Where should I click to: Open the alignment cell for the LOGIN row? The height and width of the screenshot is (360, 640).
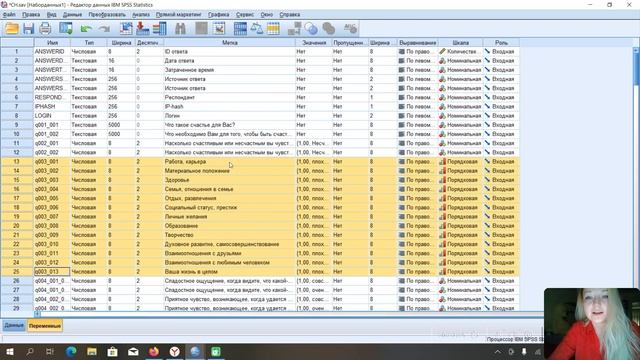(417, 116)
